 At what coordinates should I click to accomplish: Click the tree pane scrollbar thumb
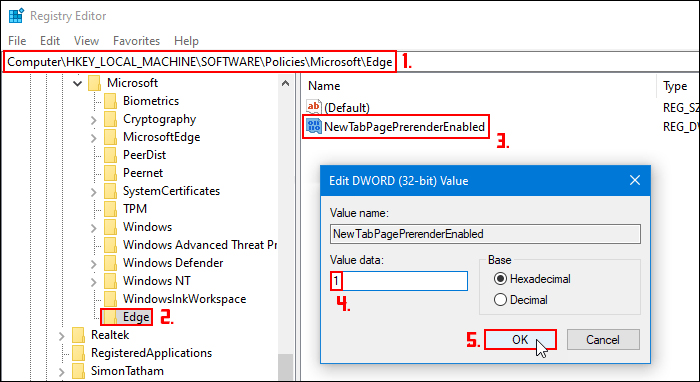point(285,368)
